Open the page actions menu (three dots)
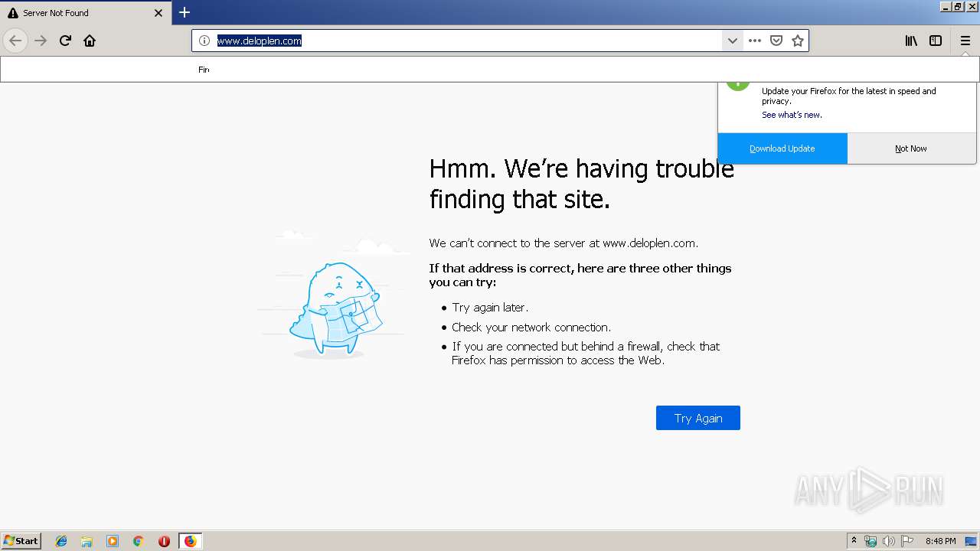Screen dimensions: 980x551 coord(755,41)
